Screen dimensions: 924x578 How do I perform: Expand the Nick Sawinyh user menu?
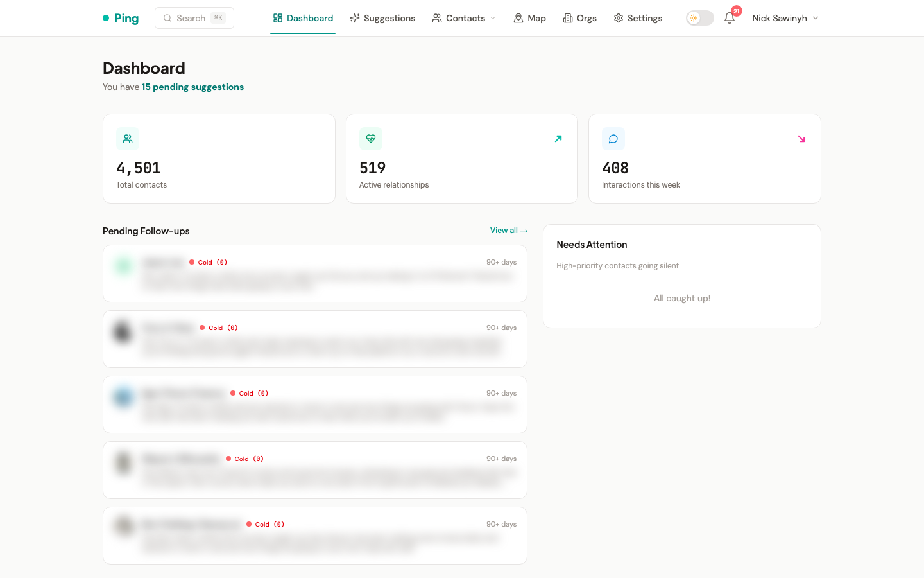click(785, 18)
